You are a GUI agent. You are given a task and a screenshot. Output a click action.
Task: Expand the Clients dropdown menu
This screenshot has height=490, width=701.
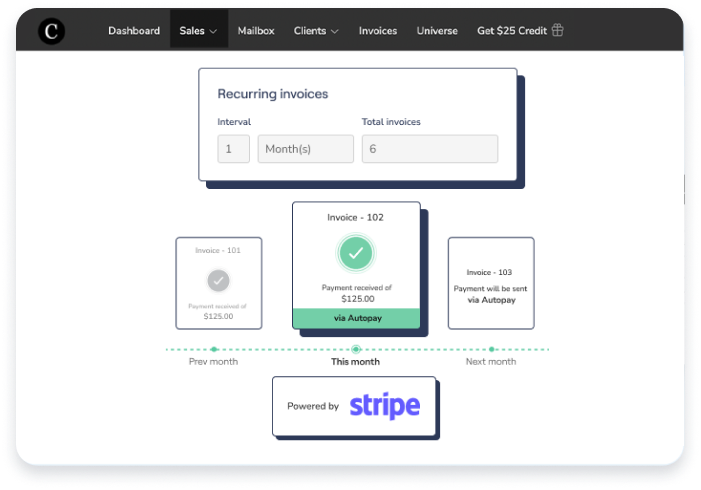point(316,31)
